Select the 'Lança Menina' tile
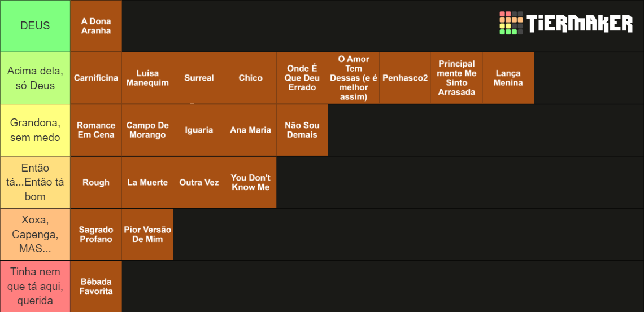 [508, 78]
